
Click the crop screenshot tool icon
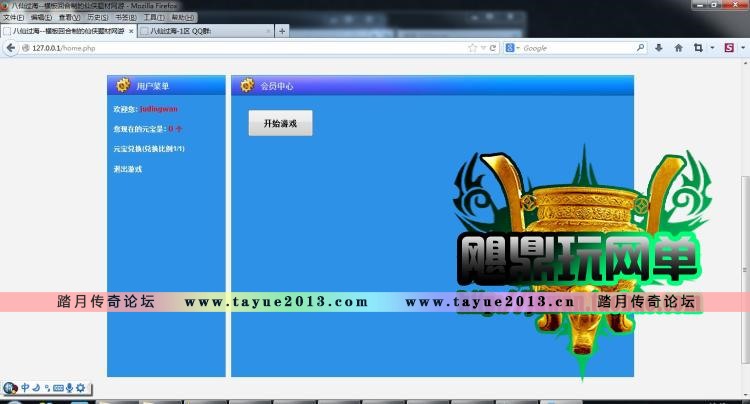click(x=698, y=47)
